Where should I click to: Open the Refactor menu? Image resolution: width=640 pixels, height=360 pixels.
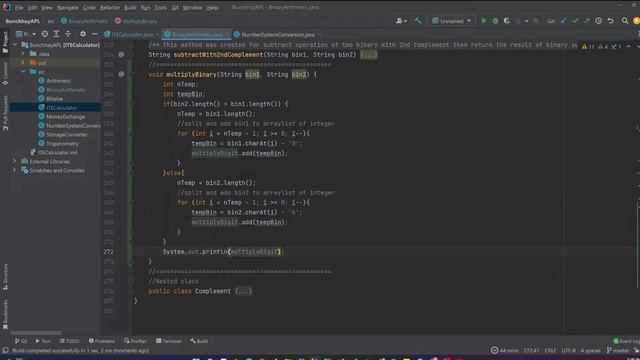click(110, 7)
